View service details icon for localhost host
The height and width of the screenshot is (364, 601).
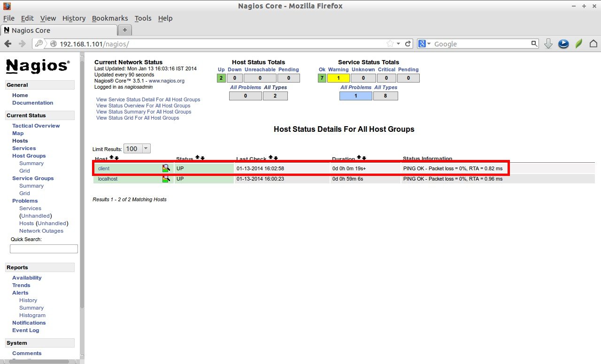coord(166,179)
